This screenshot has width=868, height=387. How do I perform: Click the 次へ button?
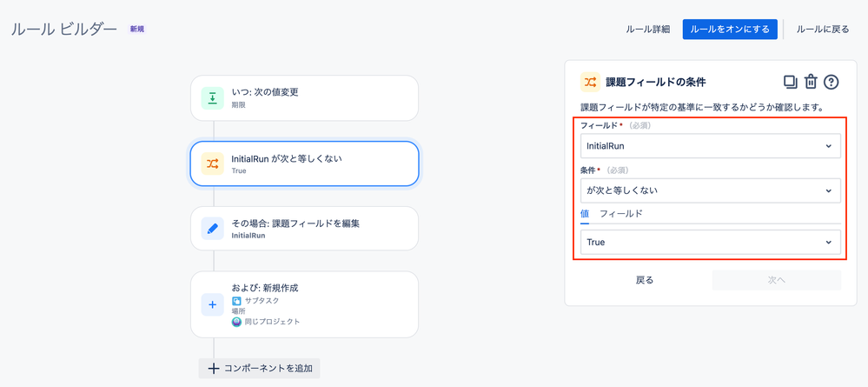776,280
